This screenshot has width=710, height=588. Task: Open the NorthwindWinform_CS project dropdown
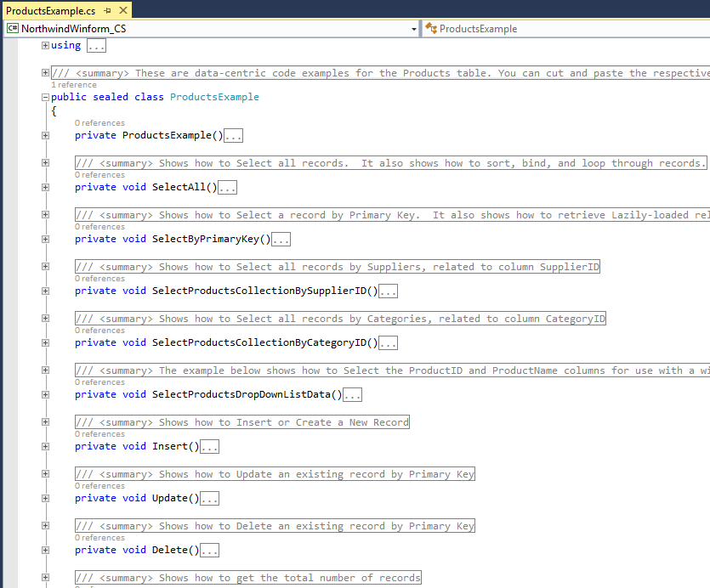[414, 29]
